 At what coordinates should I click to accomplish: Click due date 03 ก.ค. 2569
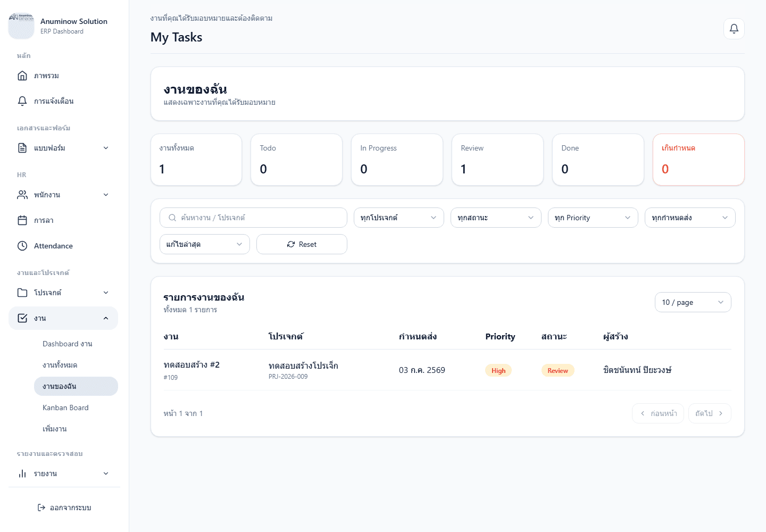click(x=422, y=370)
